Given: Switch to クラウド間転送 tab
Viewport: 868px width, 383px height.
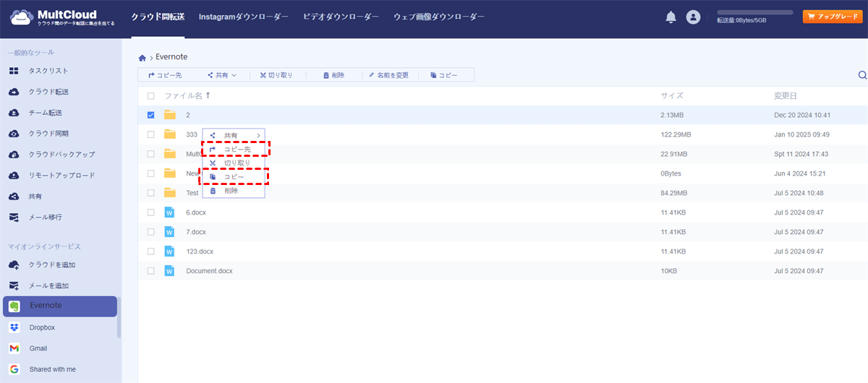Looking at the screenshot, I should click(158, 17).
